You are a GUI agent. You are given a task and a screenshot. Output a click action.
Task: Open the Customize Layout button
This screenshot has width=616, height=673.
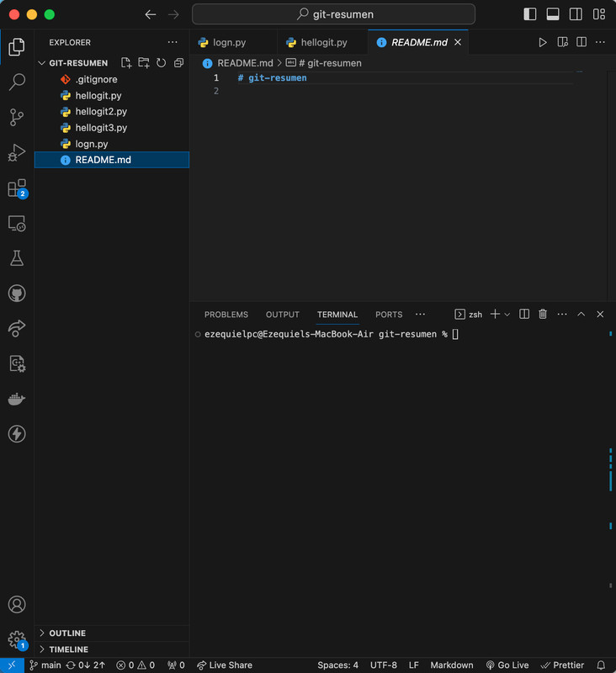point(599,14)
